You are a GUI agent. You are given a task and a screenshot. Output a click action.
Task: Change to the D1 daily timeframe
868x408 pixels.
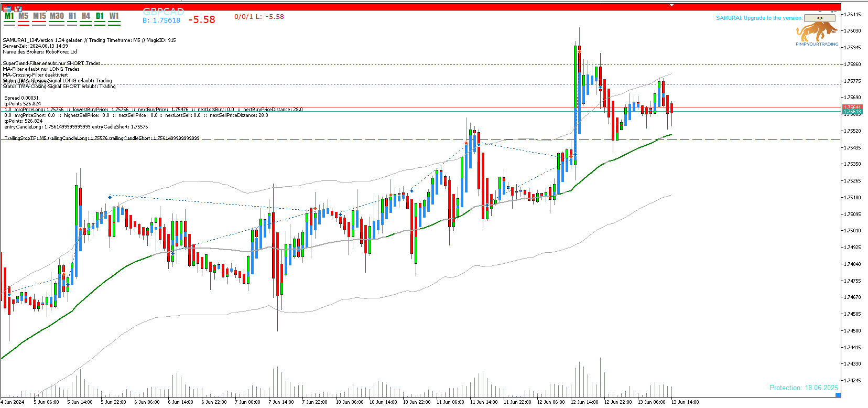(x=100, y=16)
